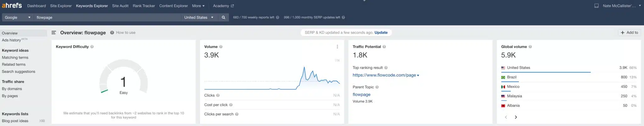Open the Site Explorer tab
This screenshot has height=126, width=644.
(x=61, y=6)
